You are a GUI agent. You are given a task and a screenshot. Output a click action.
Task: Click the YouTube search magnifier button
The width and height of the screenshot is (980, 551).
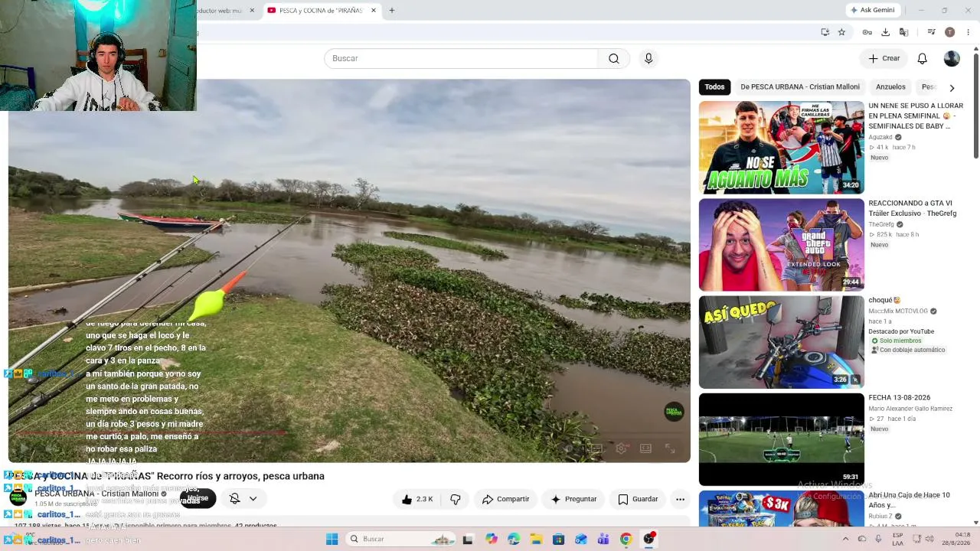click(613, 59)
